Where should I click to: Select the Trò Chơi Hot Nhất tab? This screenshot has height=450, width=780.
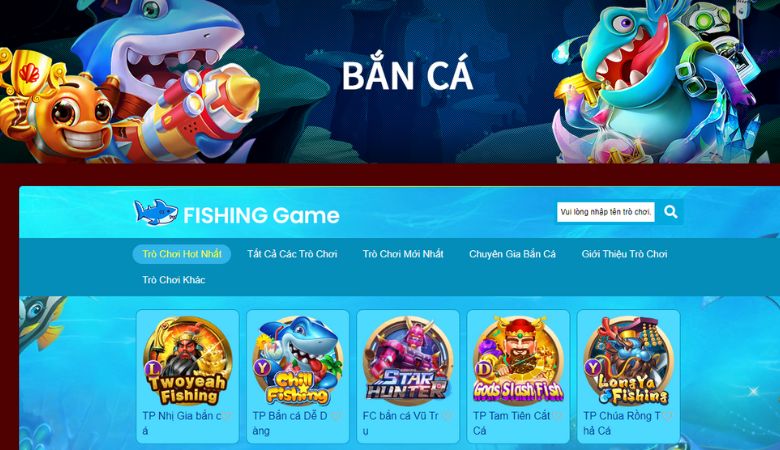tap(182, 254)
